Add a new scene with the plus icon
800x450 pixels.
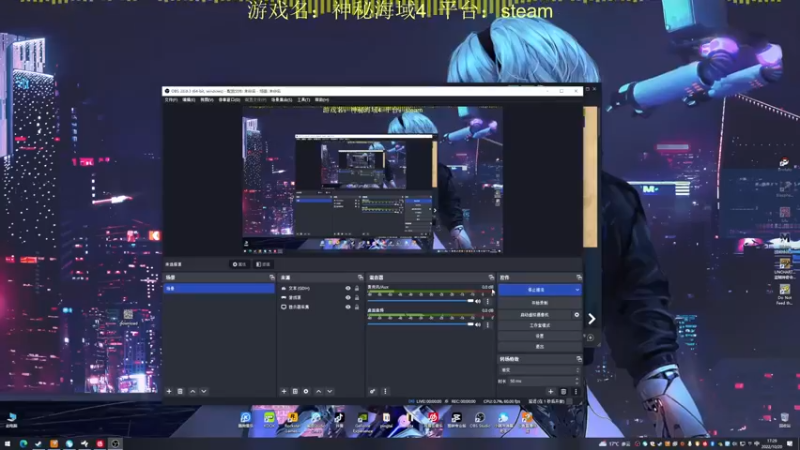click(169, 391)
